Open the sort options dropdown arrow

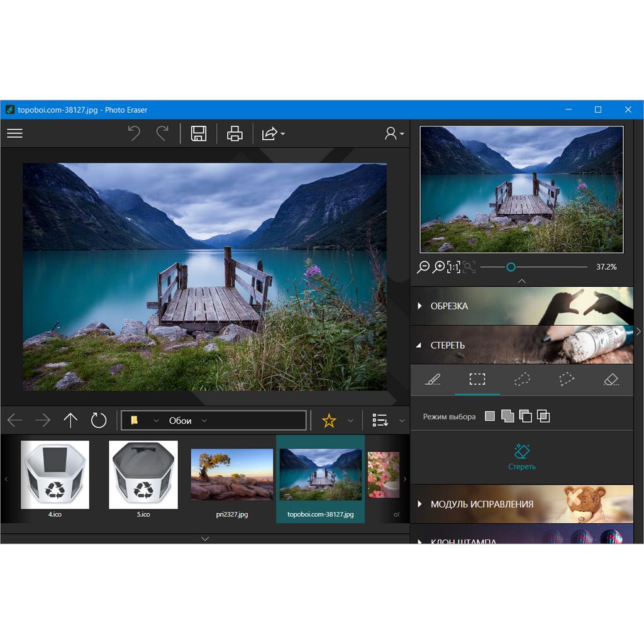[402, 421]
